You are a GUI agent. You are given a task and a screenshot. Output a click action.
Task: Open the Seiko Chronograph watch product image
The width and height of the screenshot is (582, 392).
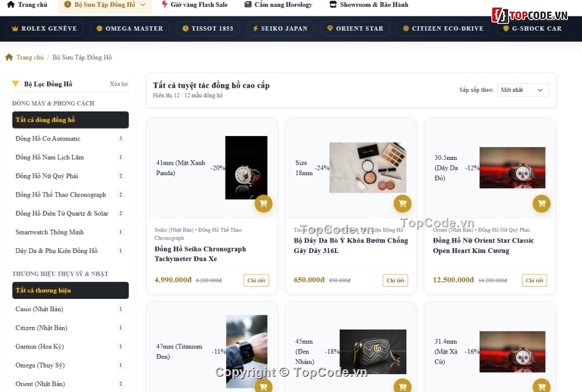tap(246, 168)
